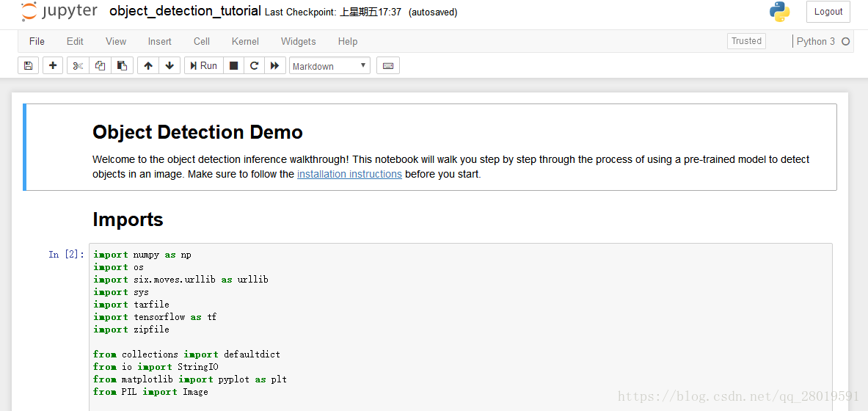This screenshot has width=868, height=411.
Task: Open the Kernel menu
Action: click(x=245, y=42)
